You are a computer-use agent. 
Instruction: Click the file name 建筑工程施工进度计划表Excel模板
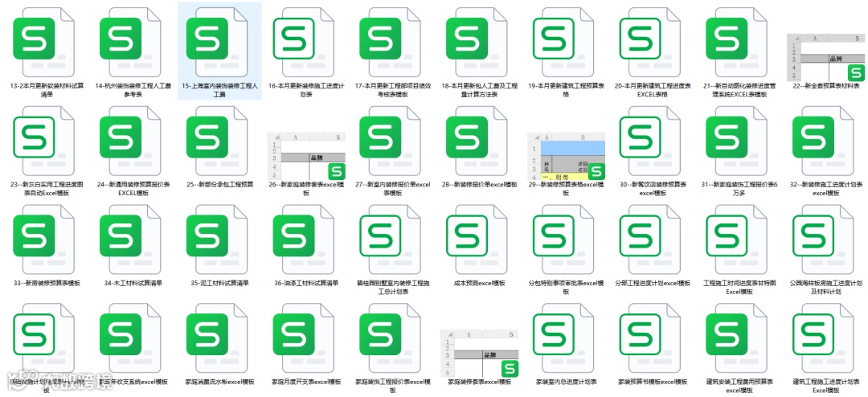pos(825,386)
